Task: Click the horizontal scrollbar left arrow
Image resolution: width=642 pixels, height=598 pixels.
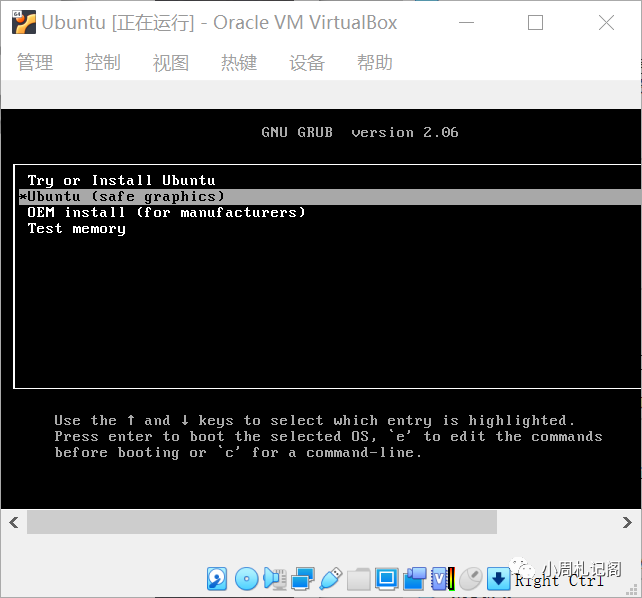Action: coord(14,522)
